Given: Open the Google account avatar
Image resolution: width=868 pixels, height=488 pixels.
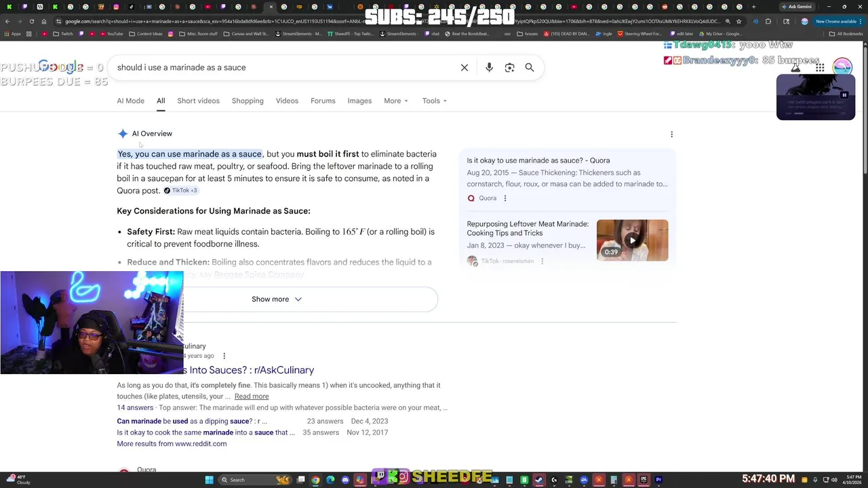Looking at the screenshot, I should [842, 68].
